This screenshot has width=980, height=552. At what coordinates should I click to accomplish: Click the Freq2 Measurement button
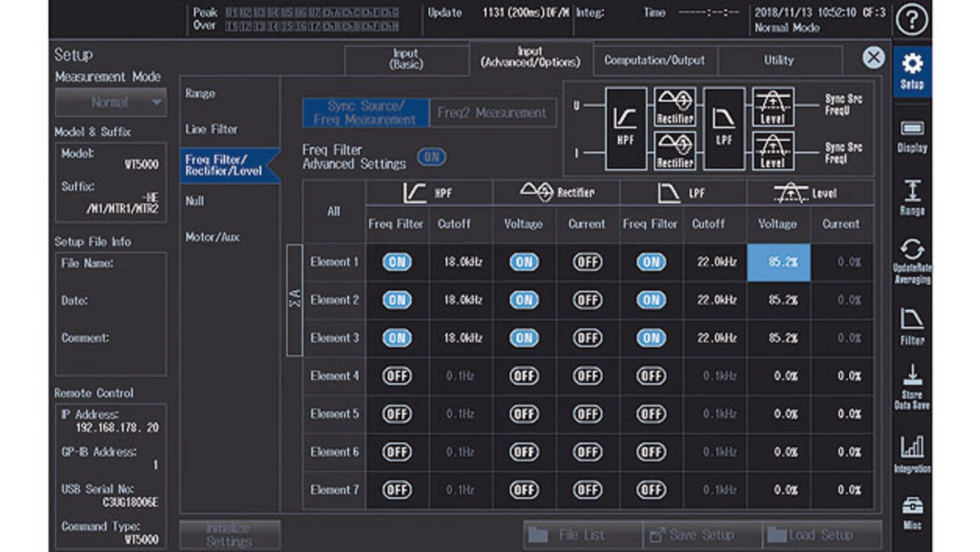492,113
